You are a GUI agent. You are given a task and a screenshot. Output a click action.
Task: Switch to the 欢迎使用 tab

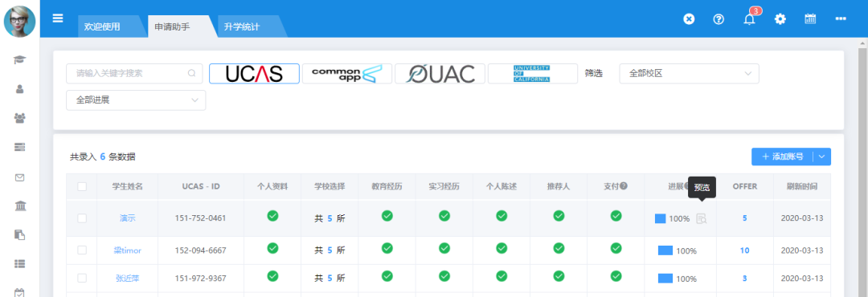pos(102,26)
